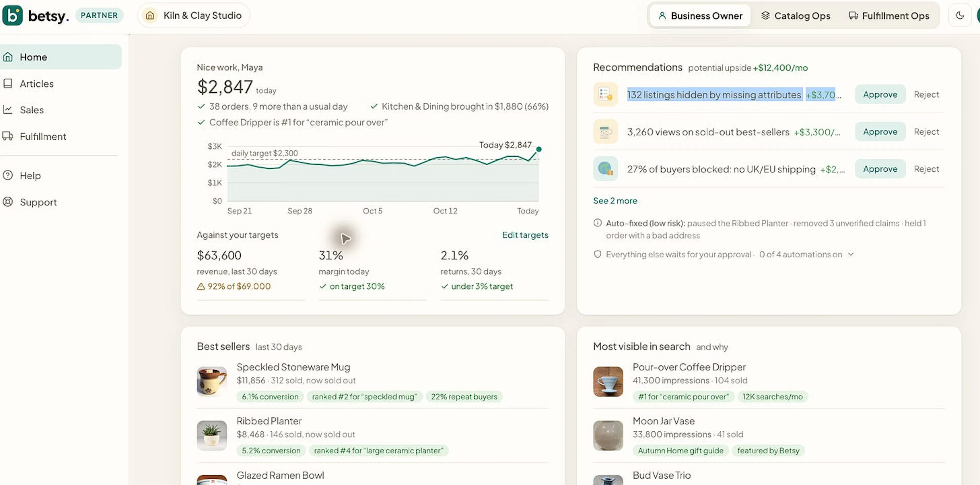980x485 pixels.
Task: Click the Help question mark icon
Action: coord(8,175)
